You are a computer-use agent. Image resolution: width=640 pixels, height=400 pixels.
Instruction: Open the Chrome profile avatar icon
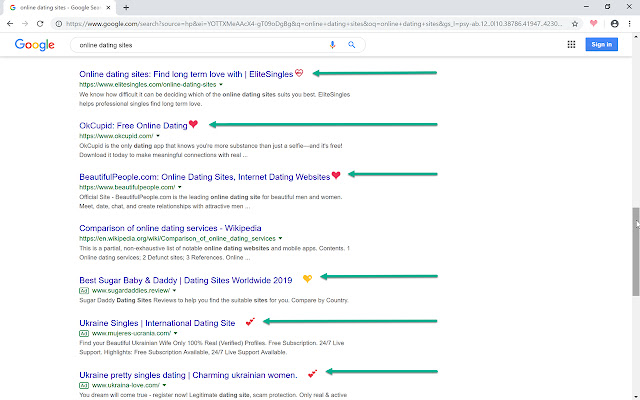pyautogui.click(x=614, y=24)
